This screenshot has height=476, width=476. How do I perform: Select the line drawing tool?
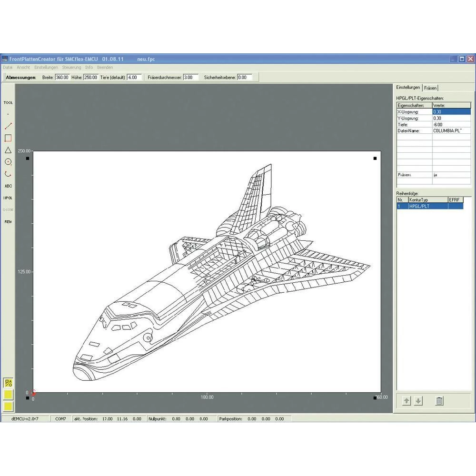point(8,126)
